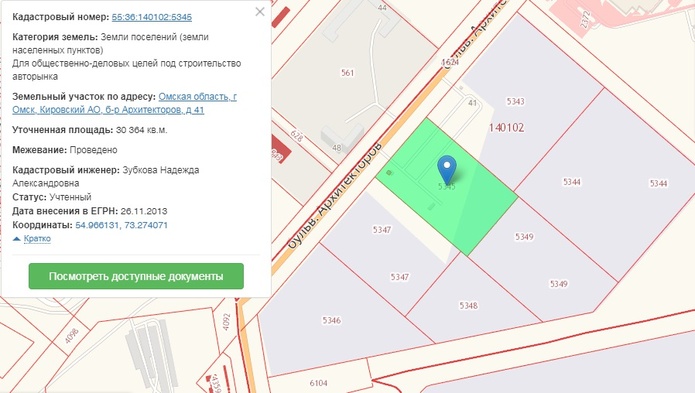Click the Статус value Учтенный

pos(70,197)
